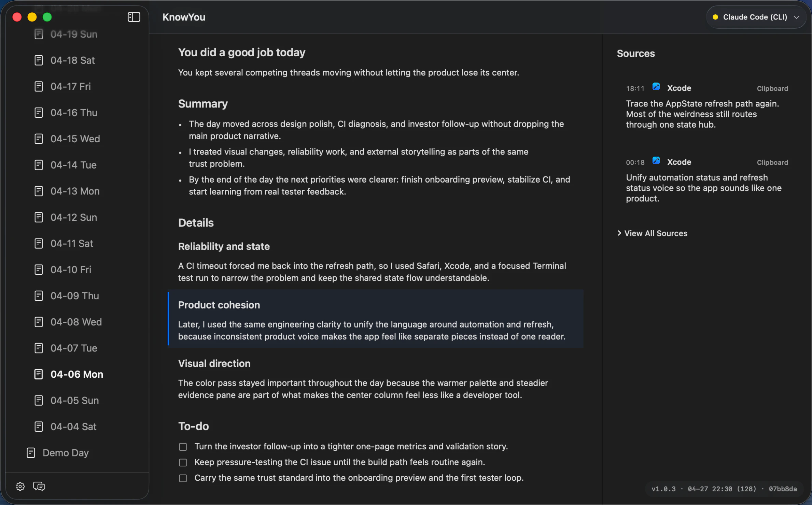Click the version build info label
The image size is (812, 505).
click(724, 489)
